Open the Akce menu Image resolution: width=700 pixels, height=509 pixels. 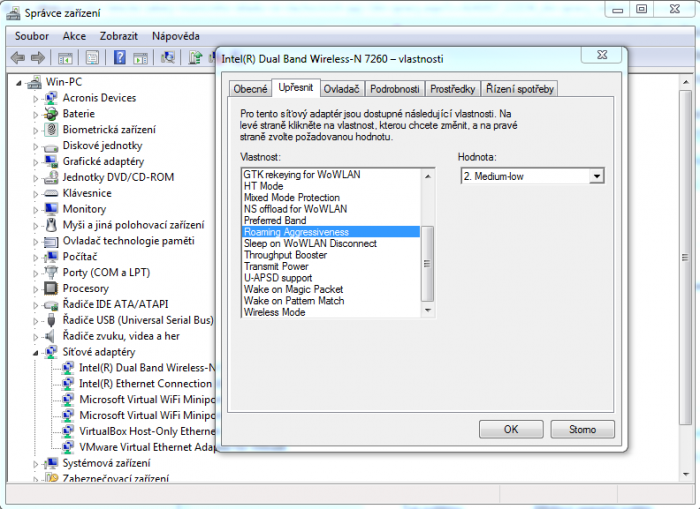[x=74, y=36]
